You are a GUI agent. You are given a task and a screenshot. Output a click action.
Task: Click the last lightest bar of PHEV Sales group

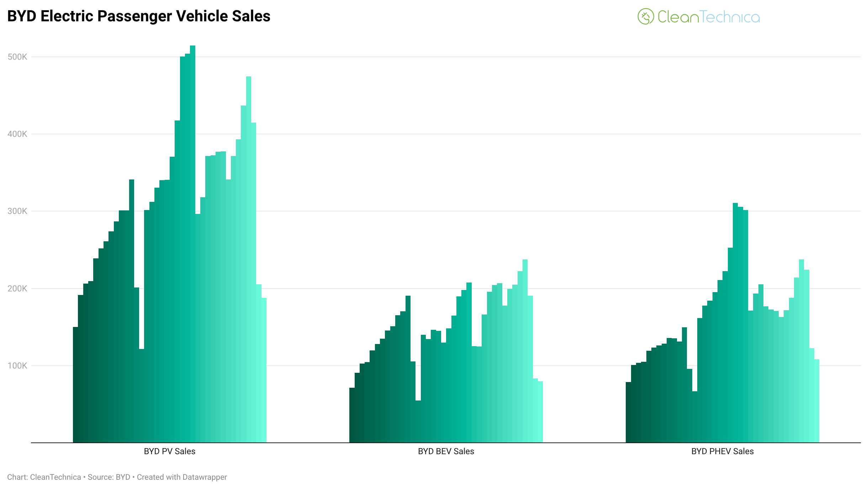click(x=817, y=401)
